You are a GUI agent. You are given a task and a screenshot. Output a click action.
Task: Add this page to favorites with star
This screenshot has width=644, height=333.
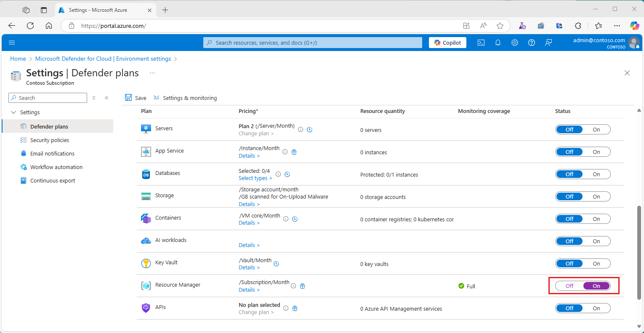(x=500, y=26)
